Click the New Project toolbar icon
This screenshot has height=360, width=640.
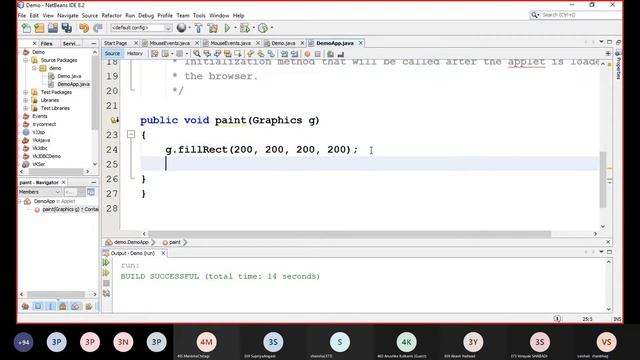pos(39,28)
